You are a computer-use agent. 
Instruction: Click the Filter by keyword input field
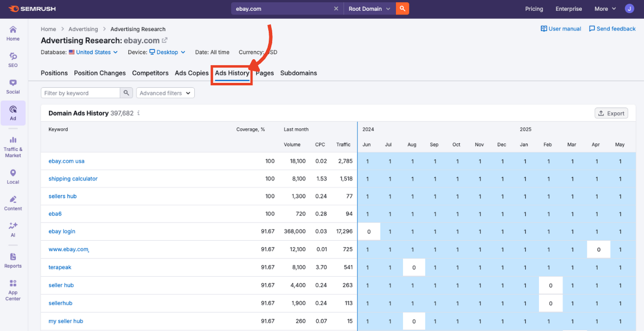(80, 93)
